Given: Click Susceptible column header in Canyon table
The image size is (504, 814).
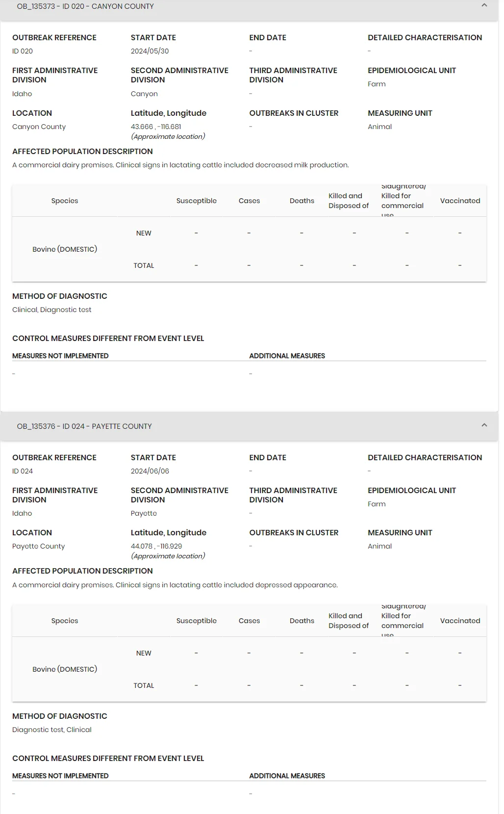Looking at the screenshot, I should pyautogui.click(x=196, y=201).
